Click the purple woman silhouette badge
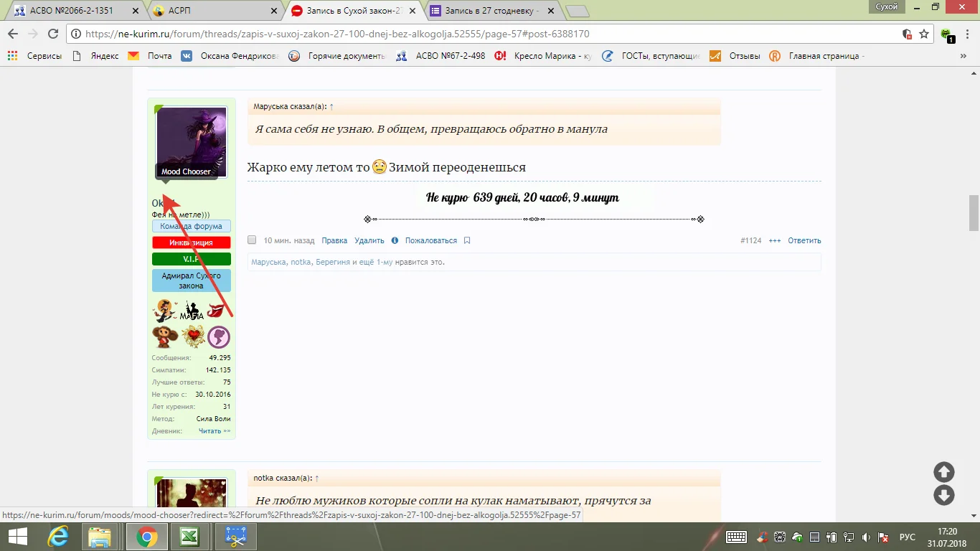Image resolution: width=980 pixels, height=551 pixels. pyautogui.click(x=219, y=336)
